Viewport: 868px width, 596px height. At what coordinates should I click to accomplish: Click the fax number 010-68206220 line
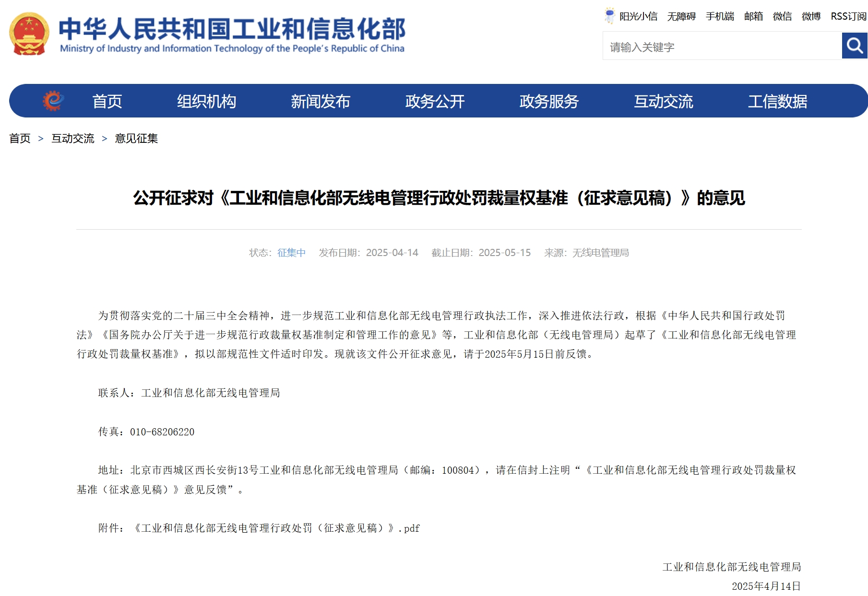(146, 432)
